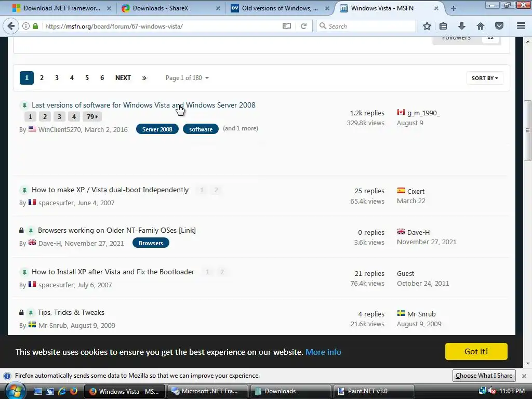The height and width of the screenshot is (399, 532).
Task: Close the Download .NET Framework tab
Action: click(x=109, y=8)
